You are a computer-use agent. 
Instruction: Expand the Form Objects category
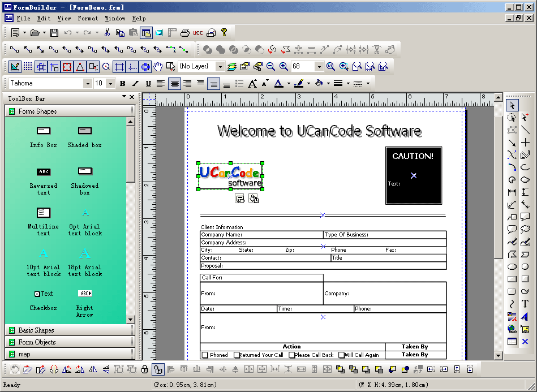70,342
